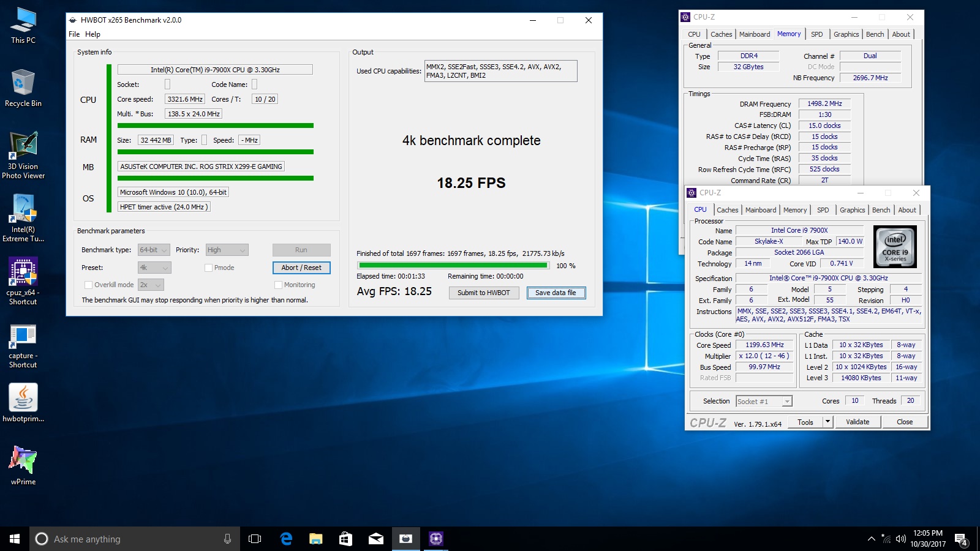This screenshot has width=980, height=551.
Task: Click the Core speed 3321.6 MHz field
Action: click(x=185, y=99)
